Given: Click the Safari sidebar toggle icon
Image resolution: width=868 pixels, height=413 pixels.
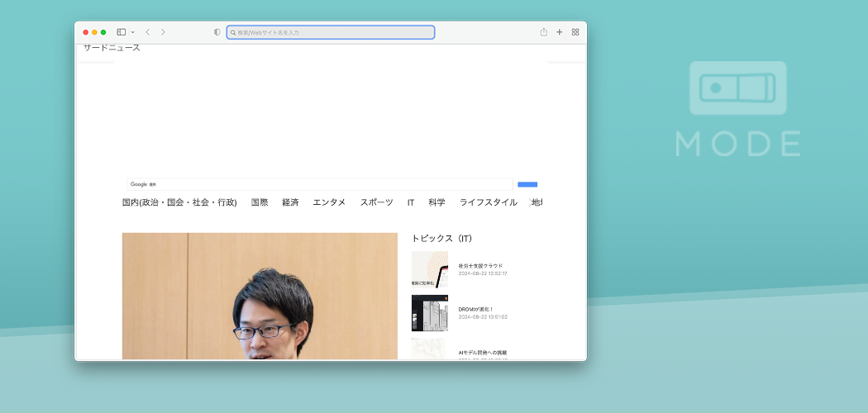Looking at the screenshot, I should pos(121,32).
